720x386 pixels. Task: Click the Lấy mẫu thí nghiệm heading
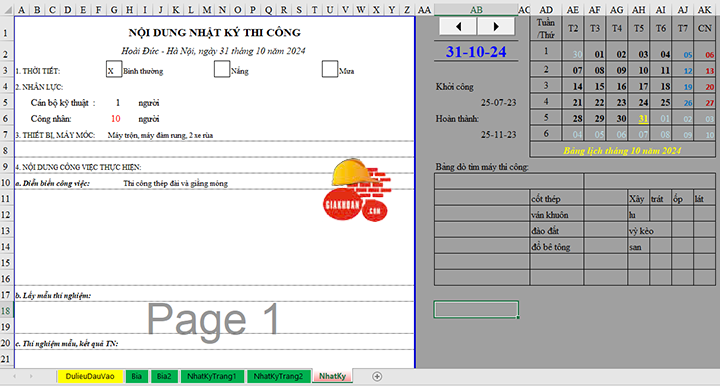53,295
